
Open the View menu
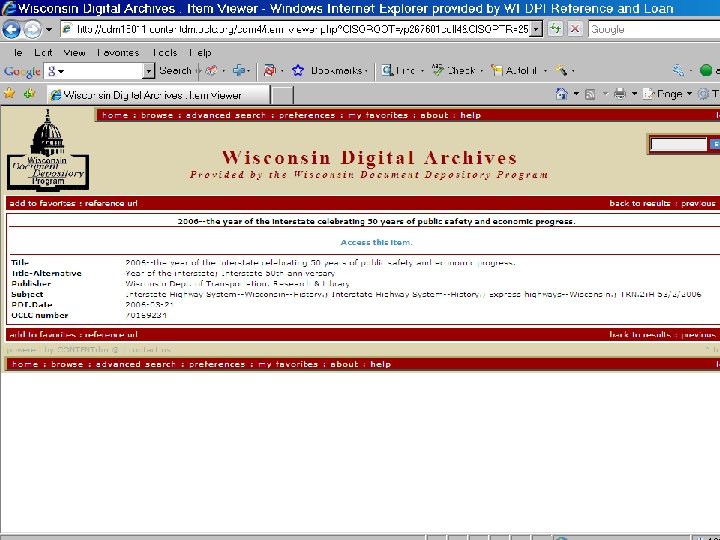coord(74,53)
